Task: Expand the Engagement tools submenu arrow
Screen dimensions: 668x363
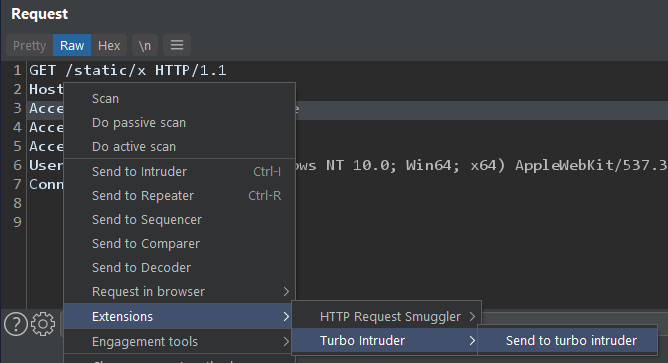Action: (286, 341)
